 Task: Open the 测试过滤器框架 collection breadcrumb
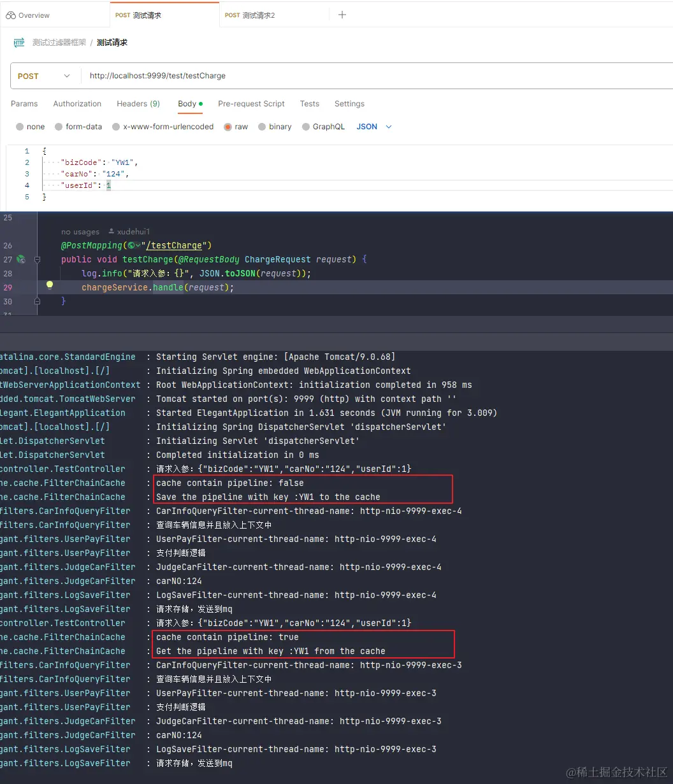tap(59, 43)
